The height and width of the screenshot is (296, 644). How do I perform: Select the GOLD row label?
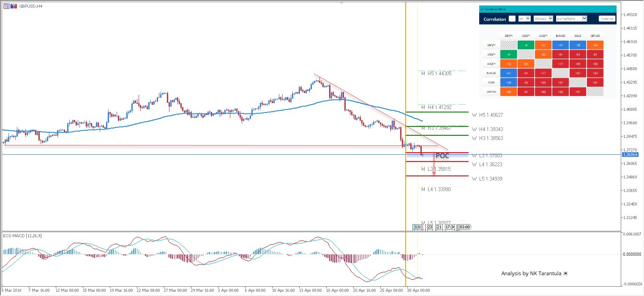(x=491, y=82)
